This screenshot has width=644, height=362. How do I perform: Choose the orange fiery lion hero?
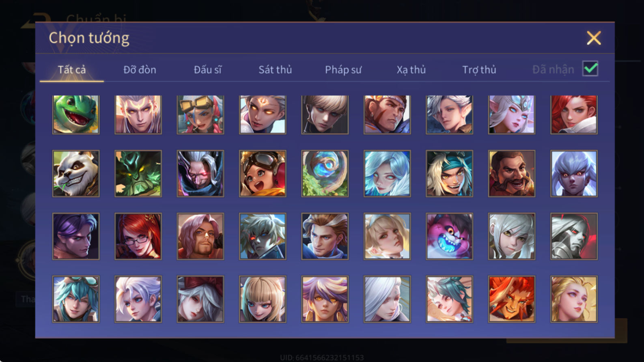(x=512, y=299)
